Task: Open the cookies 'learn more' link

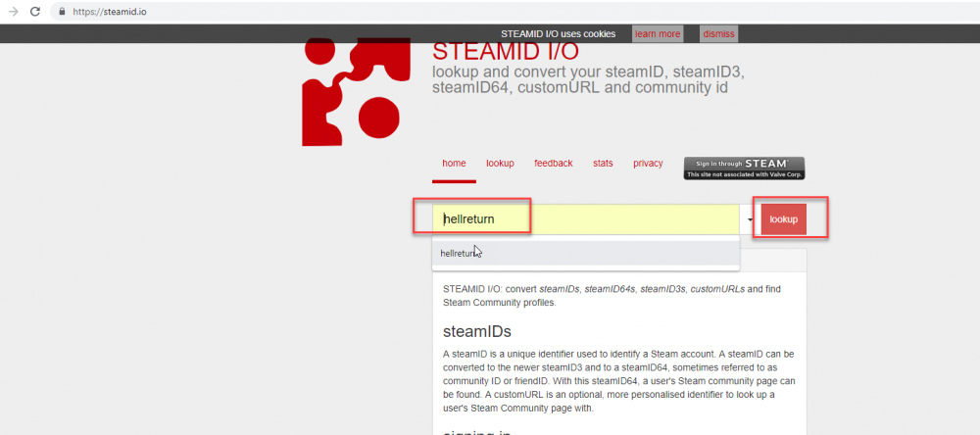Action: pos(657,33)
